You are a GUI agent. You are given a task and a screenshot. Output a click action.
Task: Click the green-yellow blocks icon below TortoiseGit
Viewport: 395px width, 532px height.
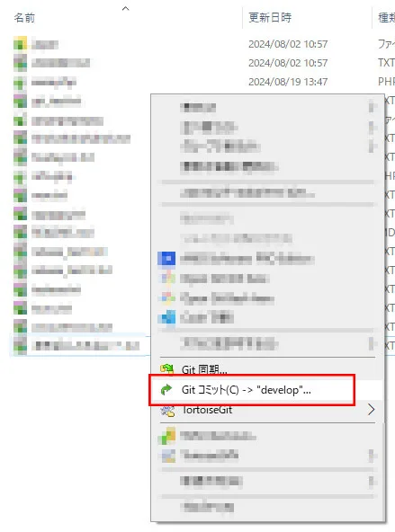click(x=166, y=436)
